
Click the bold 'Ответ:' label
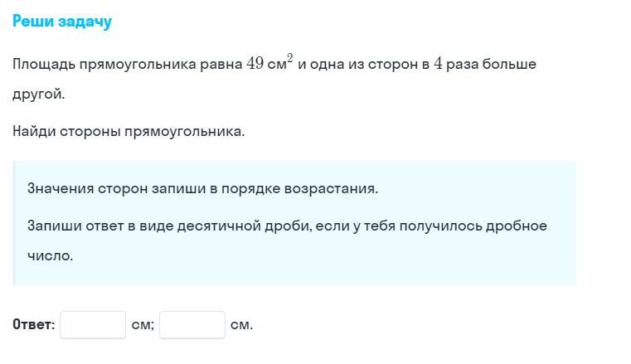coord(34,325)
